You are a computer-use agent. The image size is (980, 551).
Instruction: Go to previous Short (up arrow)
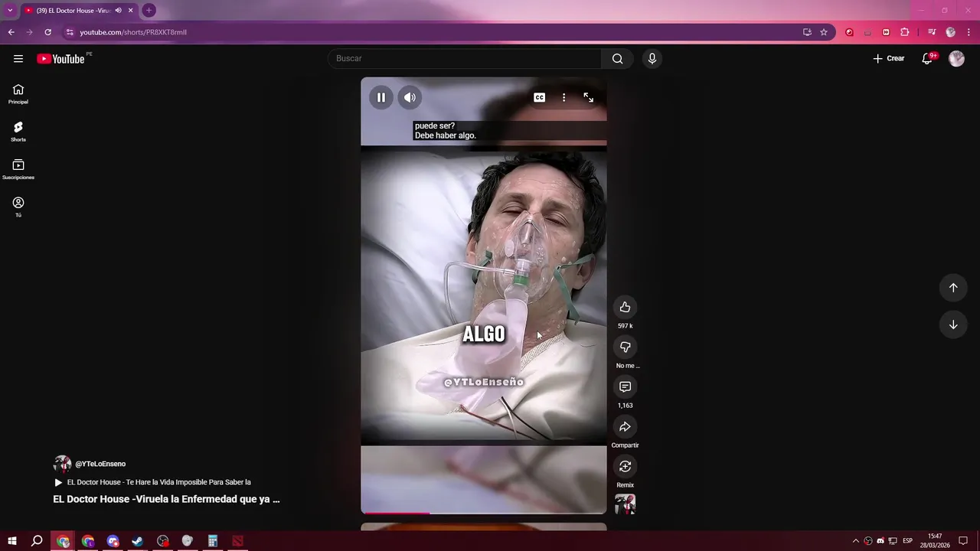tap(953, 288)
